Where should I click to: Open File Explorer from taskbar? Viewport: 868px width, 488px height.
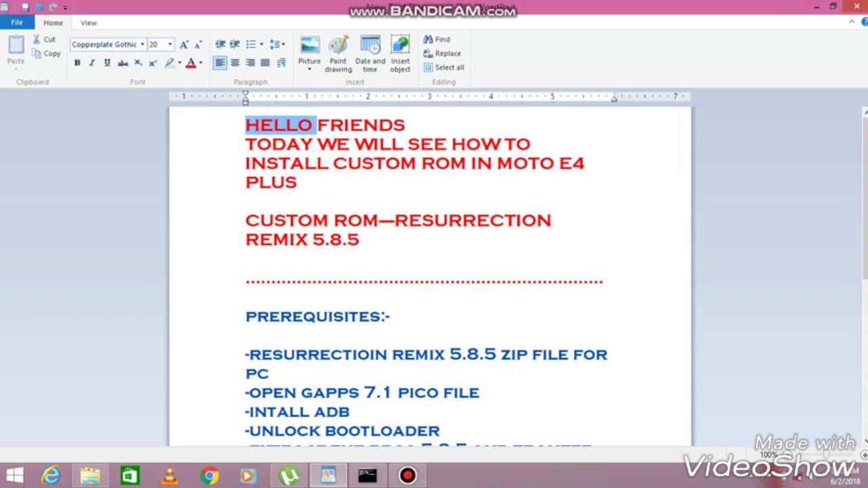click(x=90, y=476)
